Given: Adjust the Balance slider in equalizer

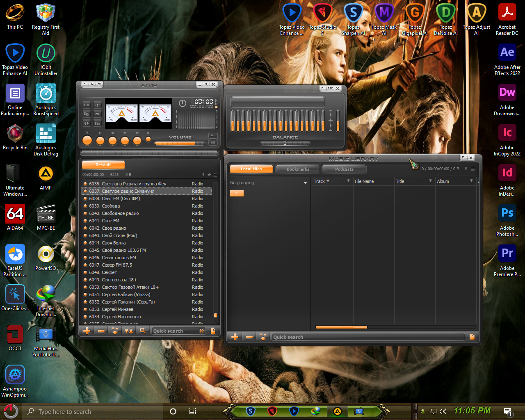Looking at the screenshot, I should [285, 143].
